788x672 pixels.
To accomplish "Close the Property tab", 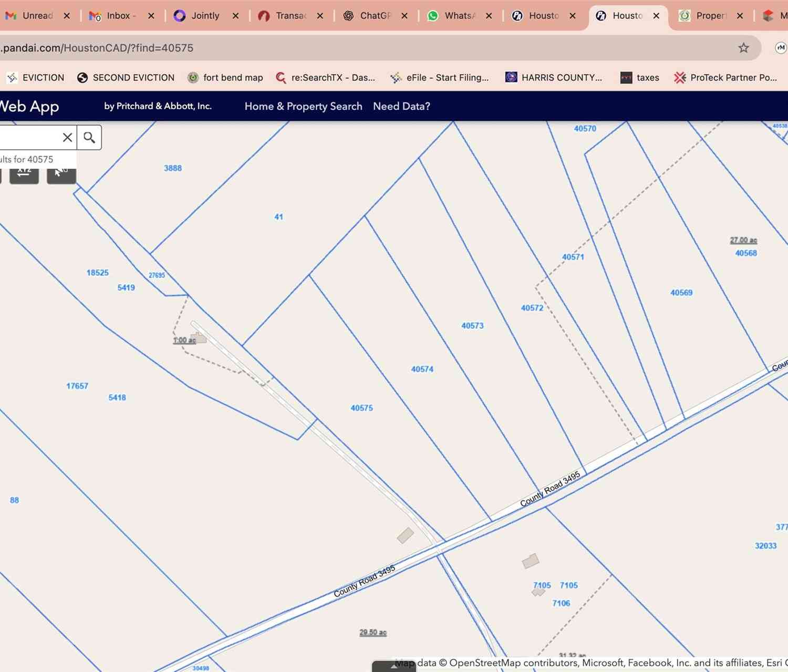I will [740, 16].
